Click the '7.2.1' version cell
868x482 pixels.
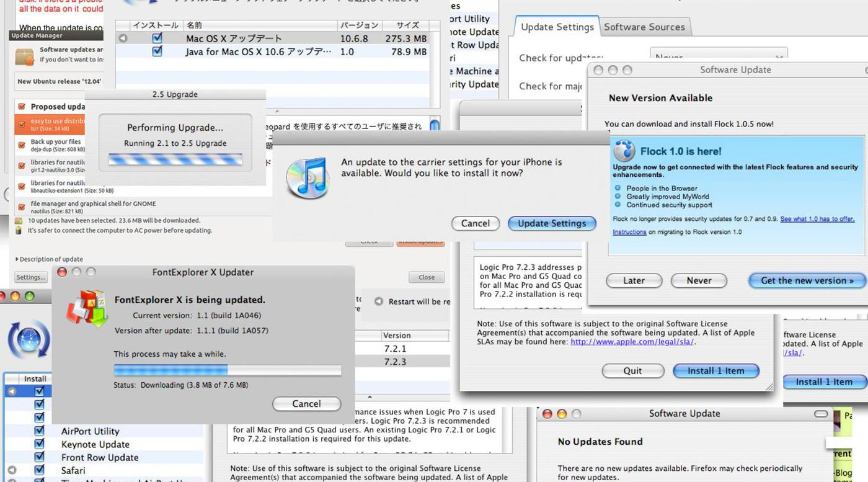click(x=395, y=349)
